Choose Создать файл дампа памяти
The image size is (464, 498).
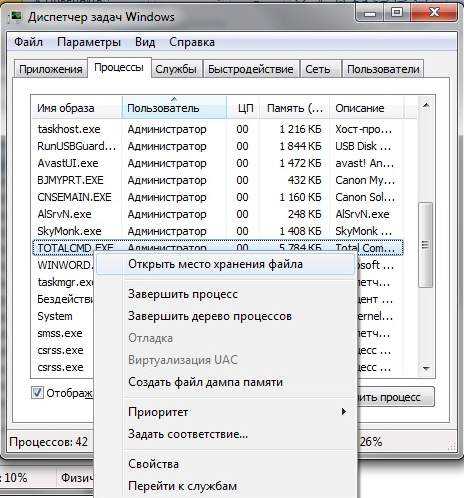tap(225, 382)
